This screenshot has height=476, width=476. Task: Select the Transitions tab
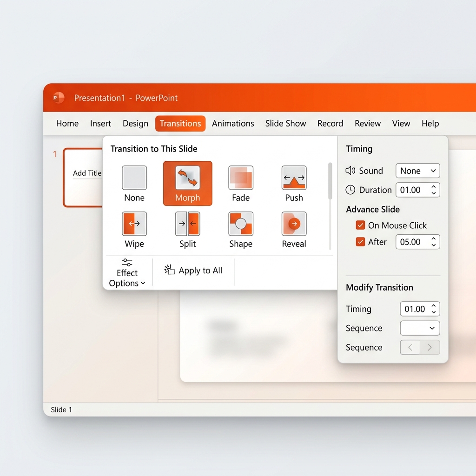point(180,124)
